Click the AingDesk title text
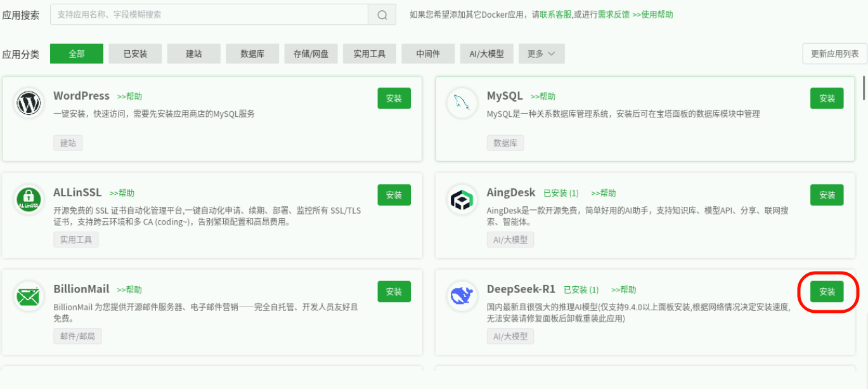 (511, 192)
